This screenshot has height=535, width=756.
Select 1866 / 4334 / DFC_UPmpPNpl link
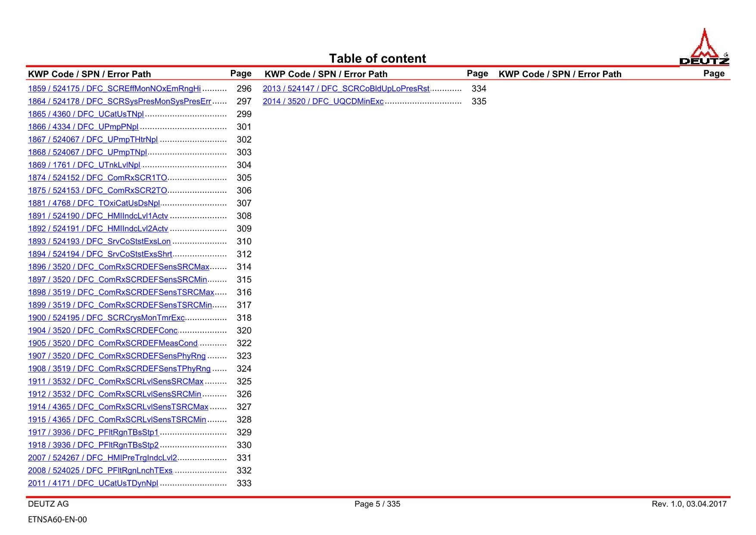83,127
